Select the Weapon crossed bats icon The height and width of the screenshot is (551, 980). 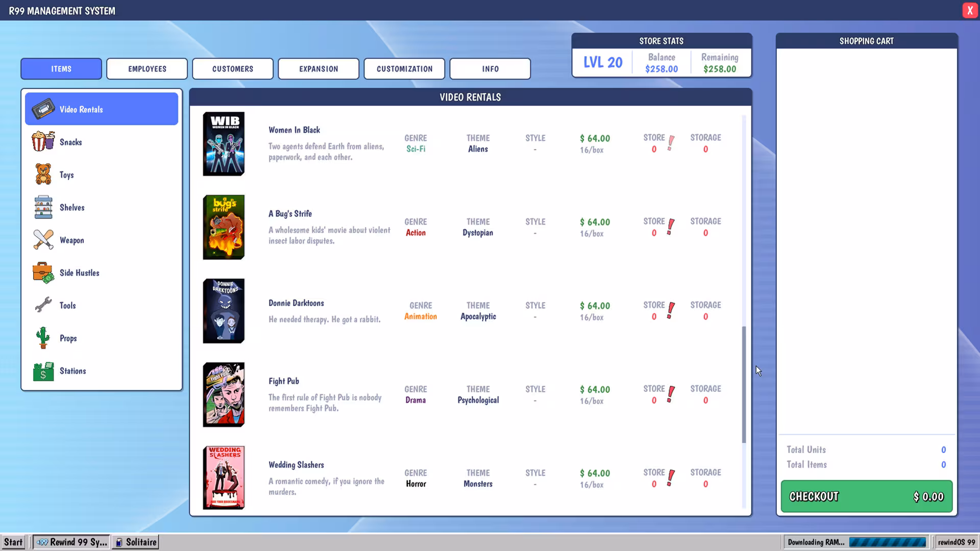point(43,240)
